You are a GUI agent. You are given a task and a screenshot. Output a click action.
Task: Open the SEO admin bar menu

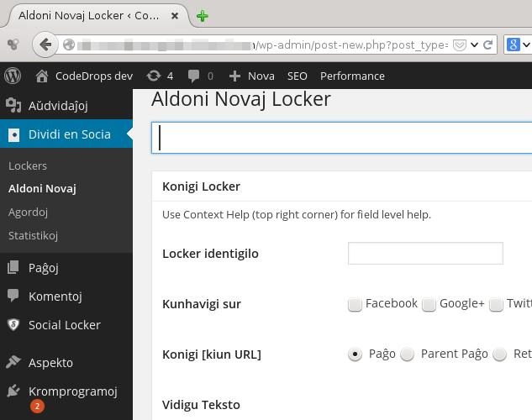298,76
